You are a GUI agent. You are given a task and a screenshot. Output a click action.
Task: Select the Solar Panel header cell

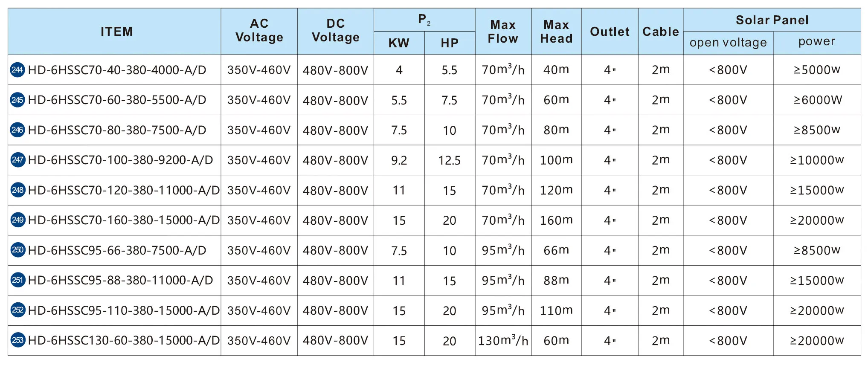772,20
